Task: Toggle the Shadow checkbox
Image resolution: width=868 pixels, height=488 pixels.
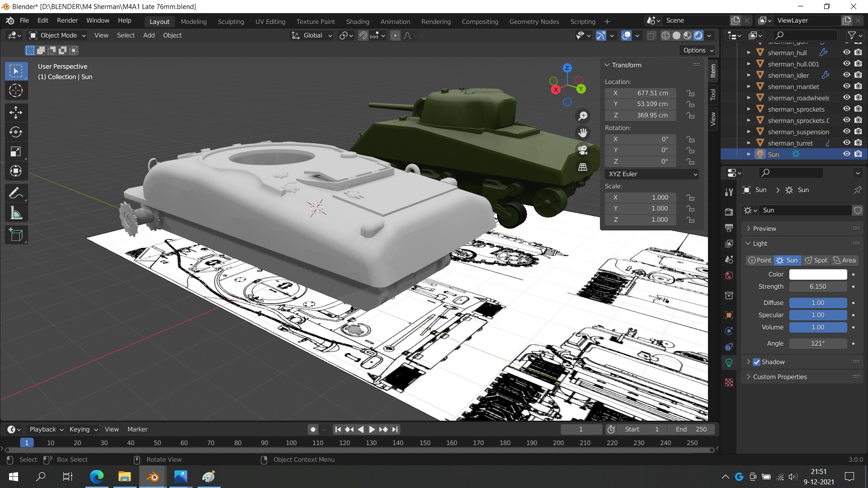Action: click(756, 362)
